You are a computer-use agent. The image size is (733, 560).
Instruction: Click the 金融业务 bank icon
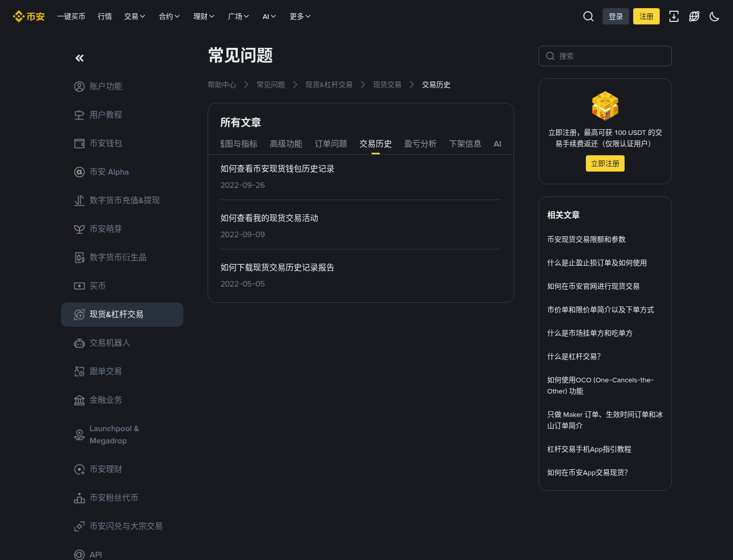(x=79, y=400)
